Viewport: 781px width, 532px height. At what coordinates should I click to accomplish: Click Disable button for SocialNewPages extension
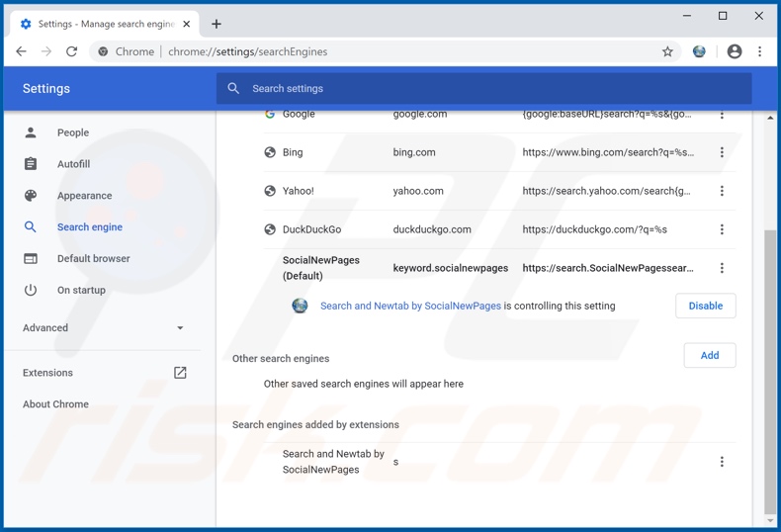pos(705,306)
